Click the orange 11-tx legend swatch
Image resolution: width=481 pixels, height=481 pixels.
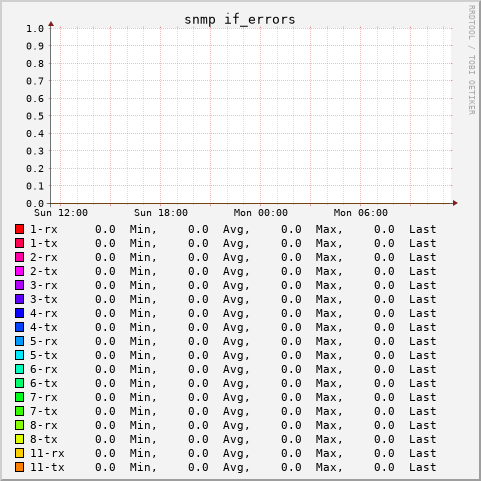click(x=19, y=467)
